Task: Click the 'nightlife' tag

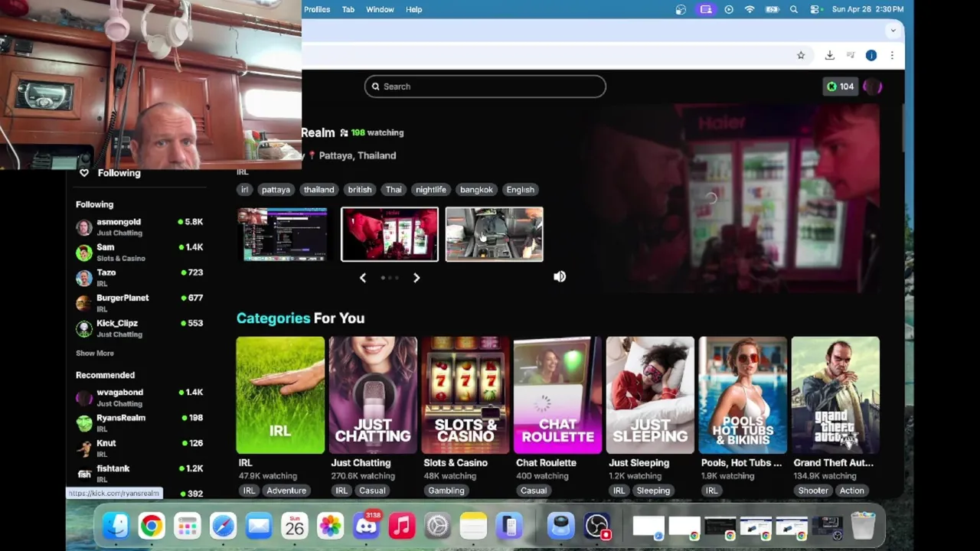Action: [431, 190]
